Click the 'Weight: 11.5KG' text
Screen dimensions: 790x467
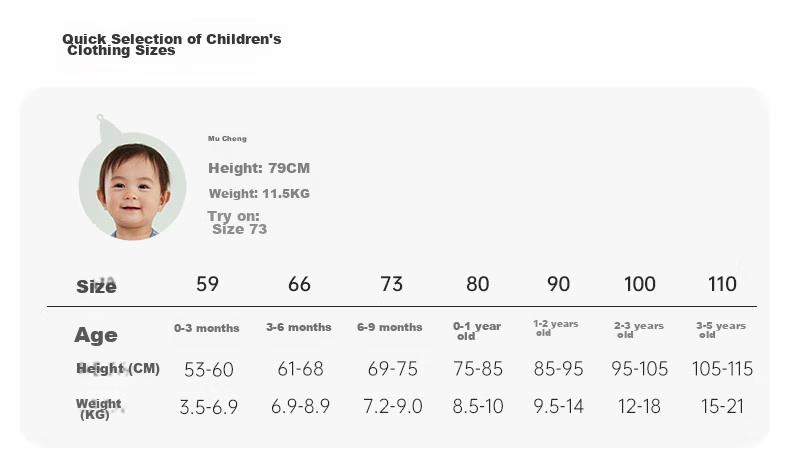[259, 193]
